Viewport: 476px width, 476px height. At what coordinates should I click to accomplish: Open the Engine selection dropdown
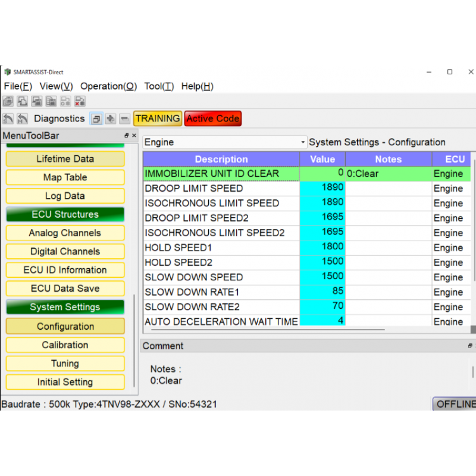[x=302, y=142]
